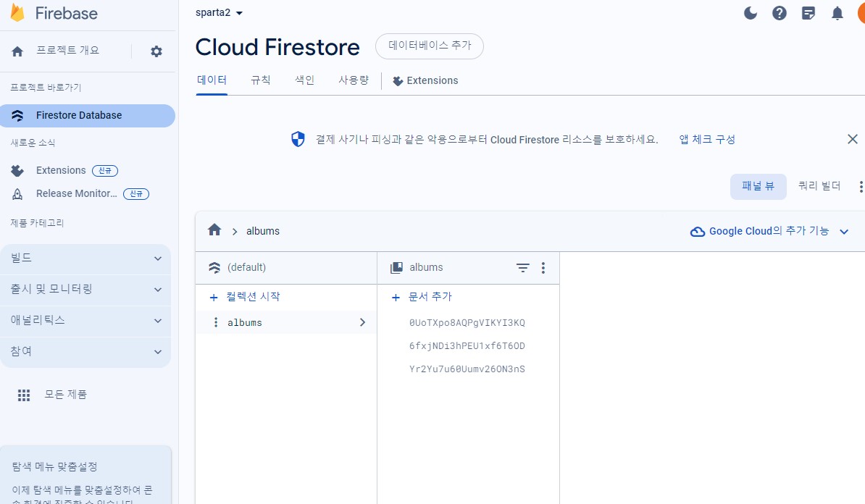
Task: Click the plus icon beside 컬렉션 시작
Action: [214, 298]
